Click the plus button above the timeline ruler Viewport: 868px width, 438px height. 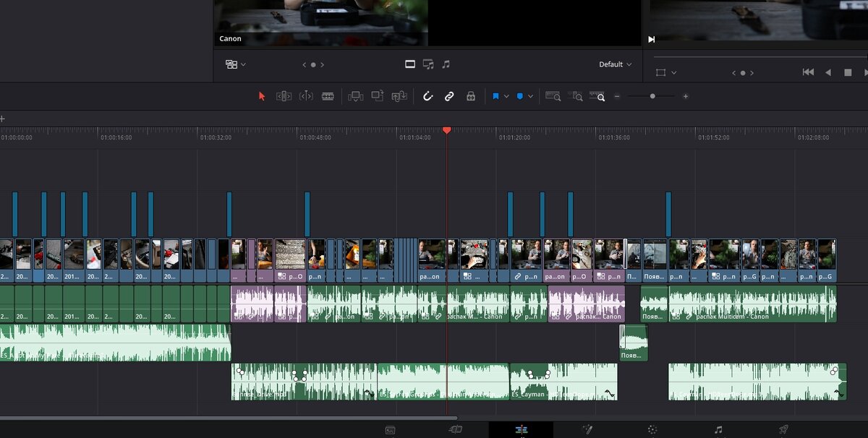pyautogui.click(x=2, y=119)
